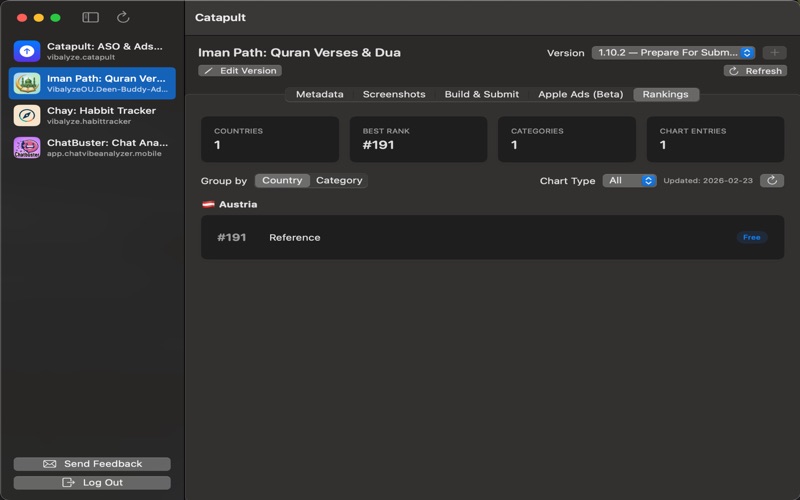Click the Austria flag icon

pos(208,204)
